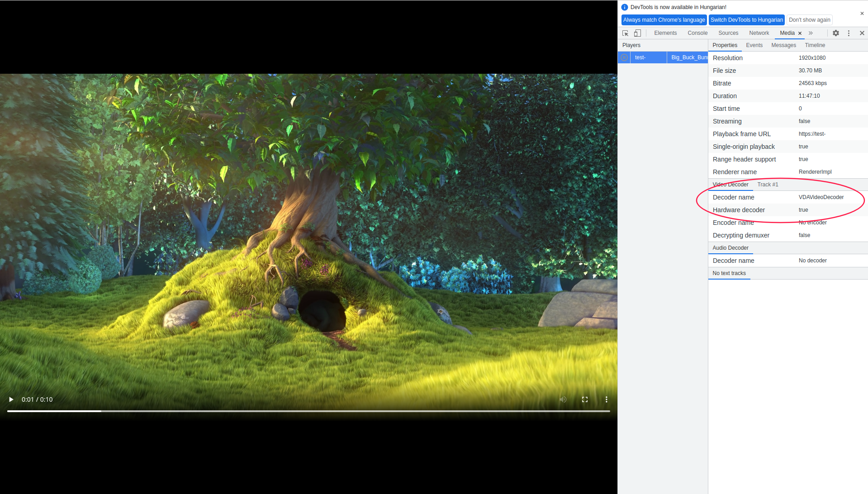This screenshot has width=868, height=494.
Task: Switch to the Events tab
Action: tap(754, 45)
